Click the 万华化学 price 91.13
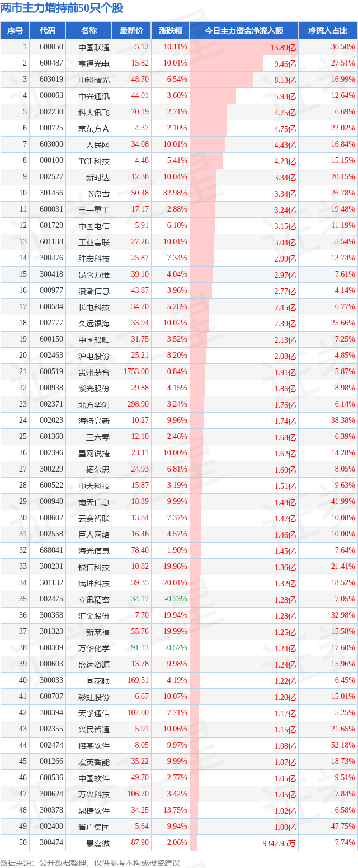Screen dimensions: 358x868 140,647
